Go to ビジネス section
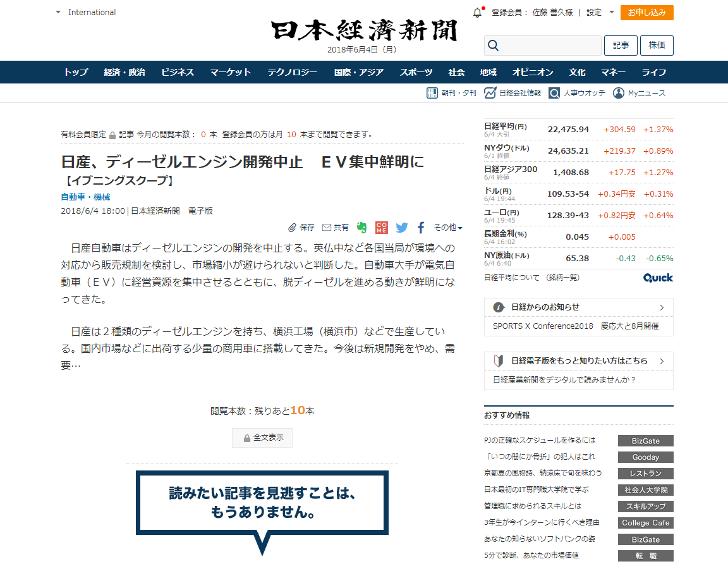This screenshot has width=728, height=571. [178, 72]
